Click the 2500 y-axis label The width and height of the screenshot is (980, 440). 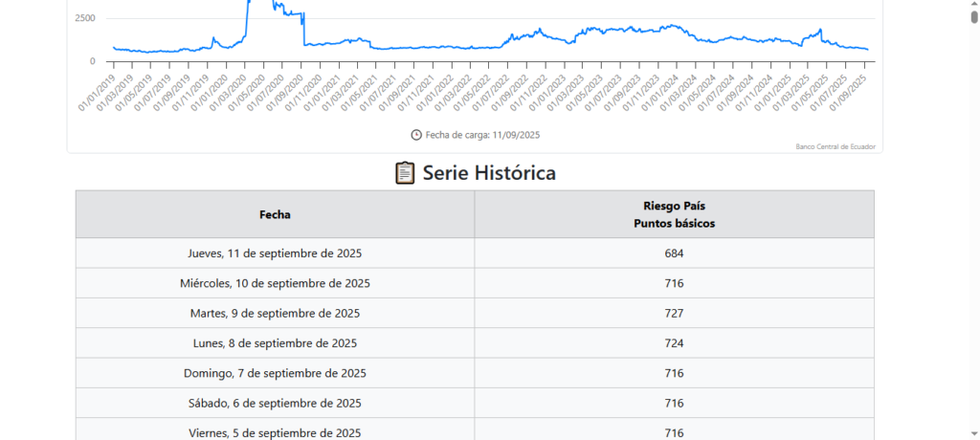(85, 18)
